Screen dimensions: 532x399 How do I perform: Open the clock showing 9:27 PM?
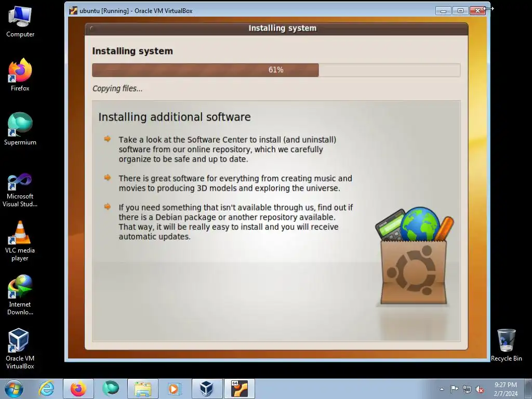tap(506, 389)
